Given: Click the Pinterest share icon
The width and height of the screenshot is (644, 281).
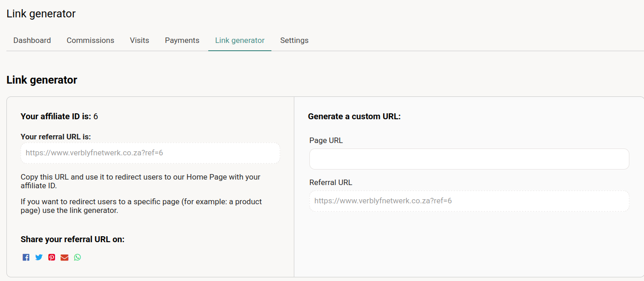Looking at the screenshot, I should click(52, 257).
